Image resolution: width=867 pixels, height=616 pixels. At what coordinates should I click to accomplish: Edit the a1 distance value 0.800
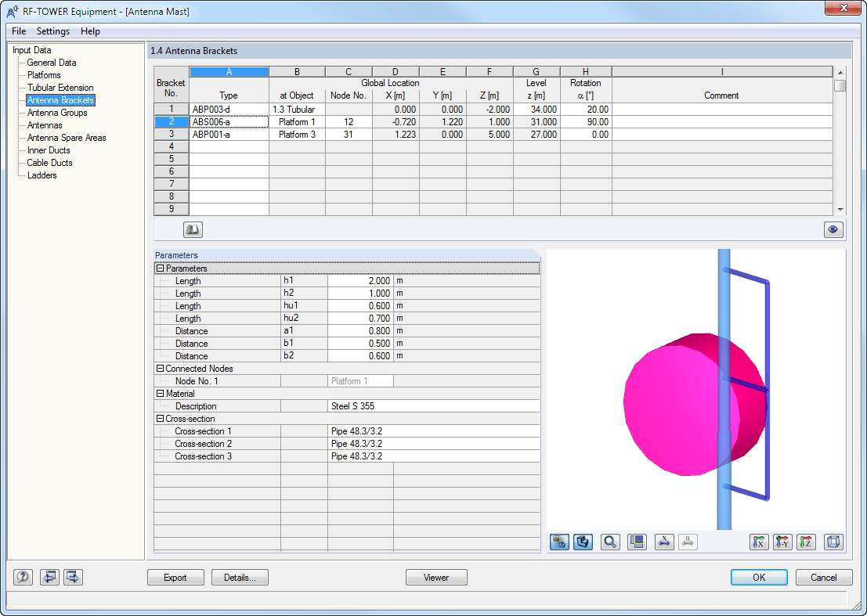pyautogui.click(x=360, y=331)
